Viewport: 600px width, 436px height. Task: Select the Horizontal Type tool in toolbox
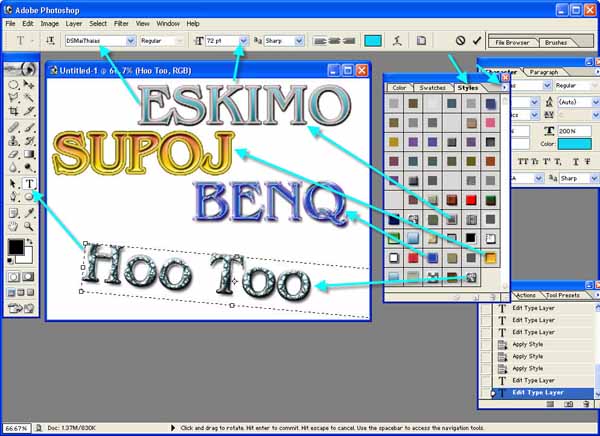(x=29, y=184)
